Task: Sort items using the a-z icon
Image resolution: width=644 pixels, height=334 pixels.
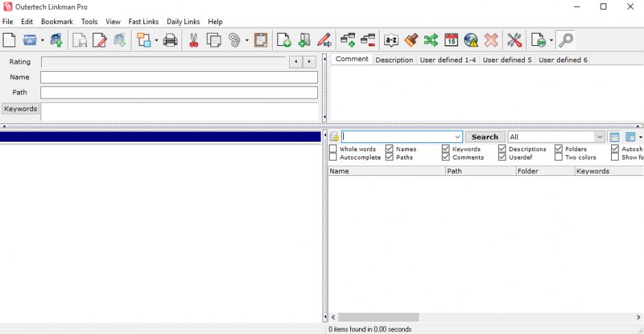Action: (391, 40)
